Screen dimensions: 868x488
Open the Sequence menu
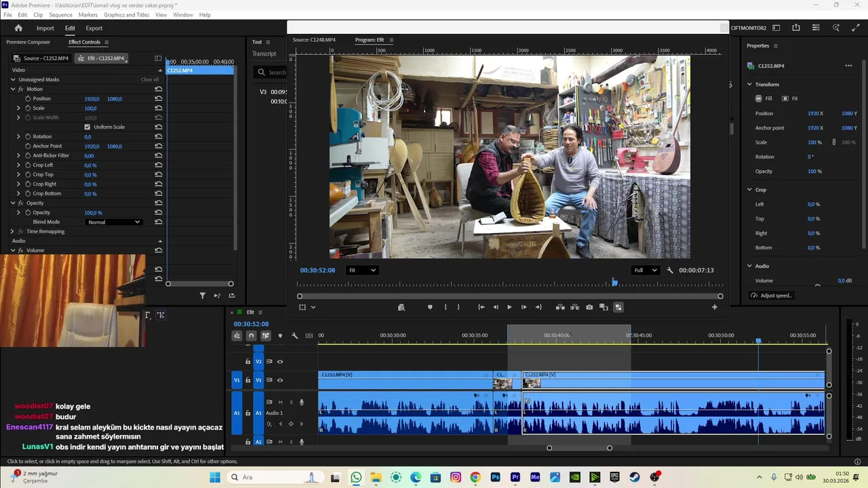point(60,15)
